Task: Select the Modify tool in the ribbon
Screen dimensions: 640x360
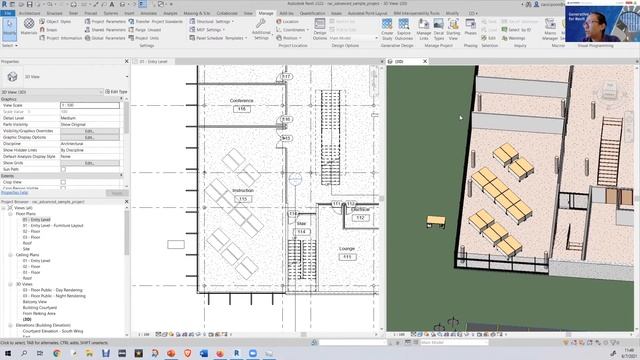Action: (9, 29)
